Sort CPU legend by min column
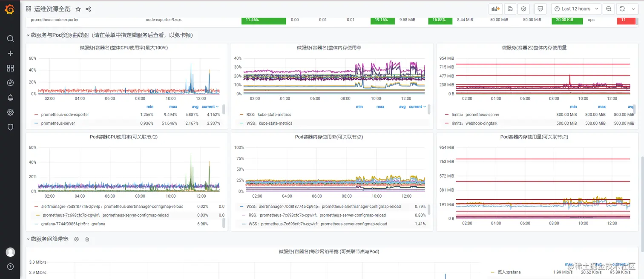The image size is (644, 279). 150,107
